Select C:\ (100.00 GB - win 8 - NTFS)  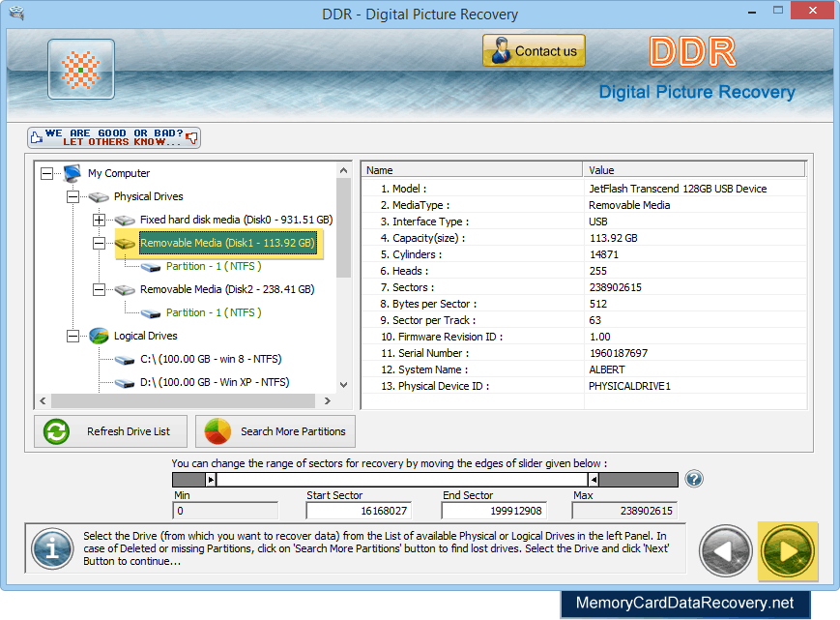211,359
